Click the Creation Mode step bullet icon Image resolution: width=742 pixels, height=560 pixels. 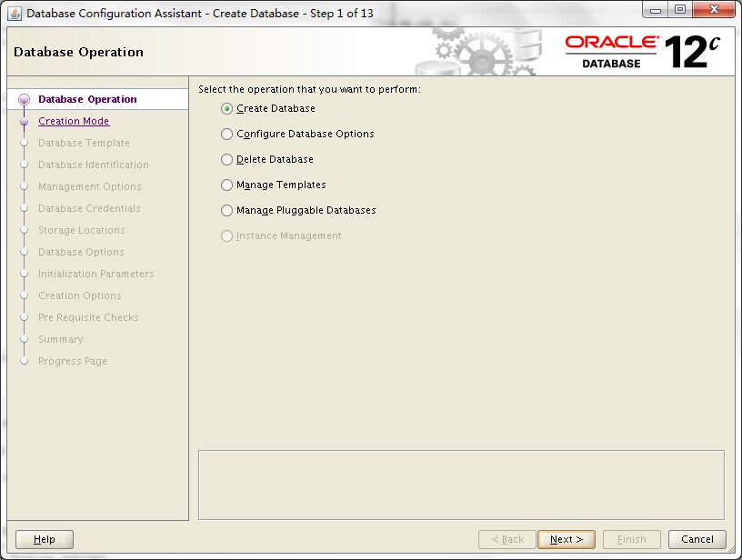coord(25,122)
